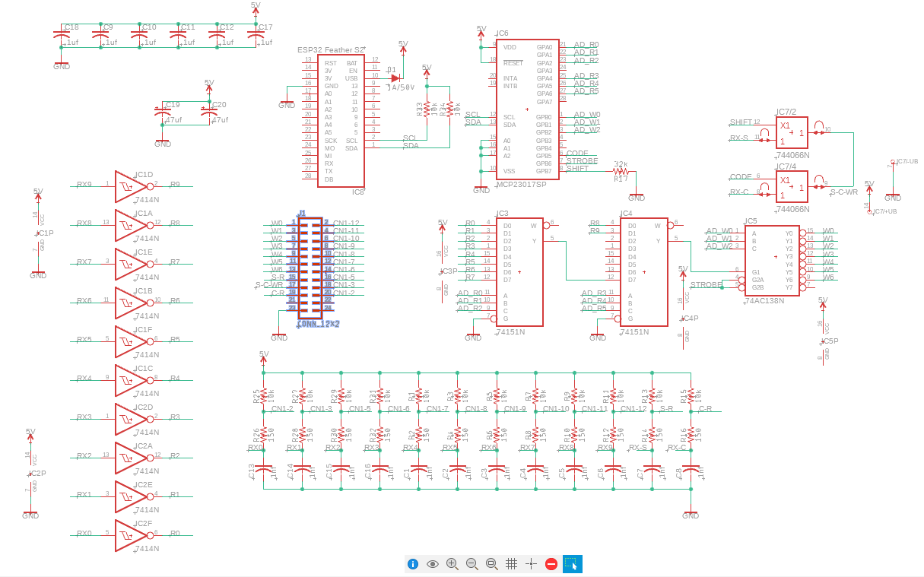Toggle the grid display icon
The image size is (924, 577).
click(x=512, y=563)
